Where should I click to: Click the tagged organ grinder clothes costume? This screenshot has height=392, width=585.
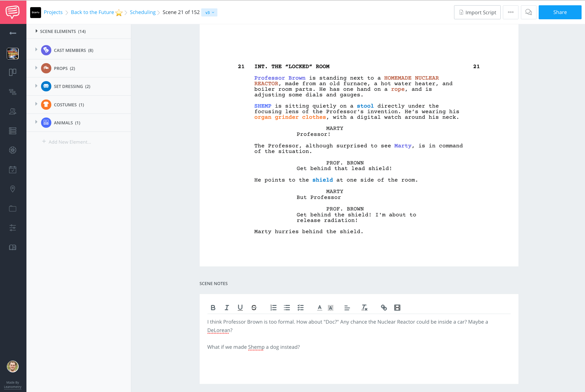click(x=290, y=117)
